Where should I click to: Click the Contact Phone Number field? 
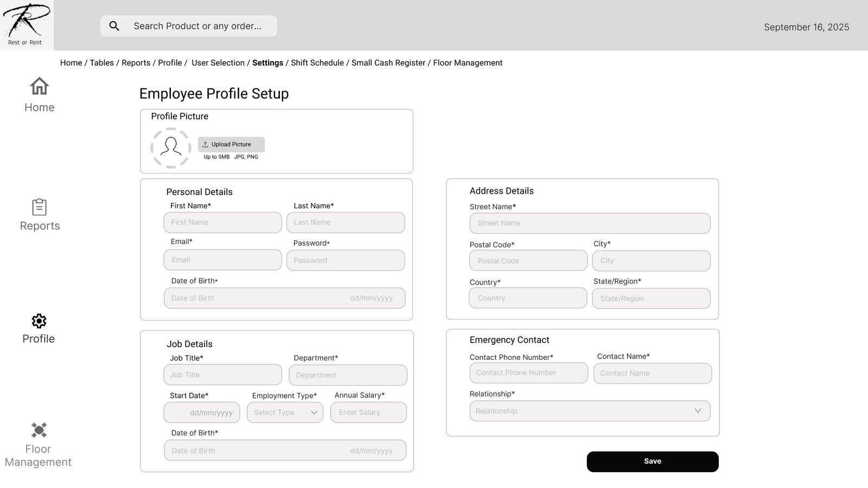528,373
